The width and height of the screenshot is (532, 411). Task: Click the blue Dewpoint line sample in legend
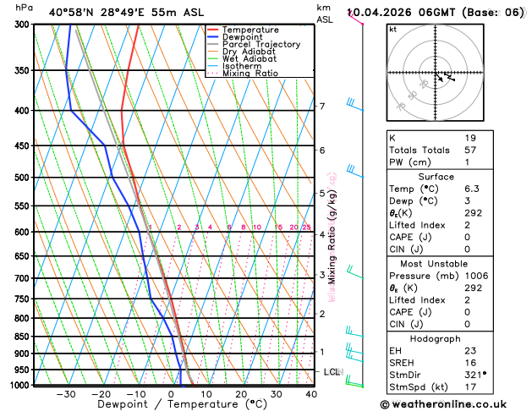tap(213, 37)
